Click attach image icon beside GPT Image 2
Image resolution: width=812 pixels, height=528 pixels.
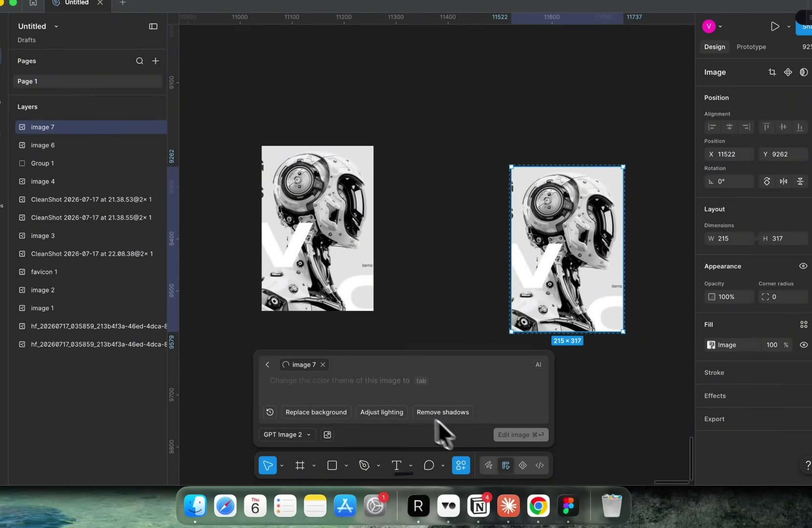(327, 435)
